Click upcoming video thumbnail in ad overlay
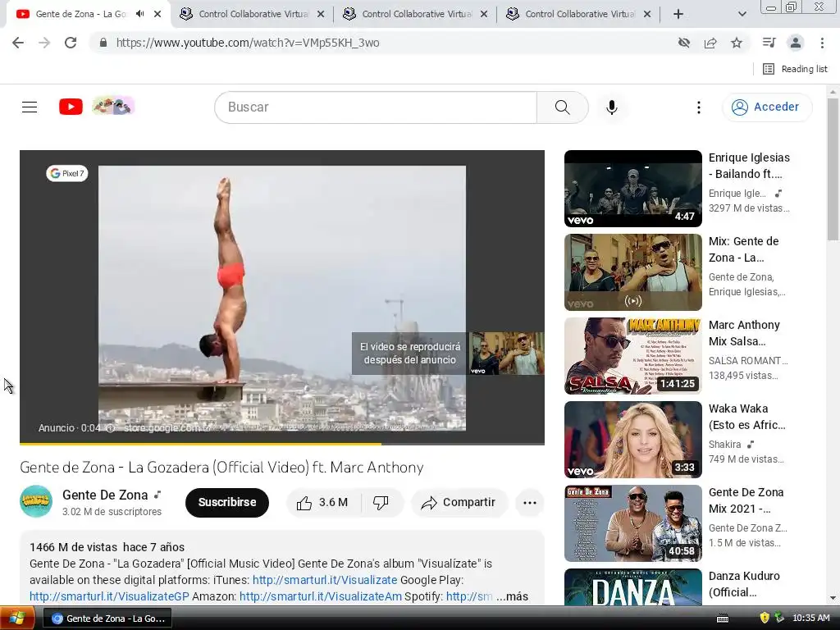Viewport: 840px width, 630px height. 507,353
